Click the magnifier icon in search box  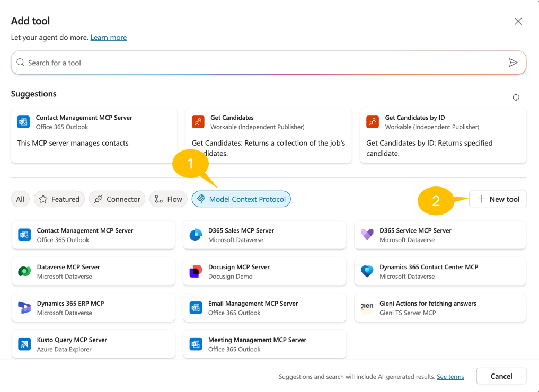point(21,62)
